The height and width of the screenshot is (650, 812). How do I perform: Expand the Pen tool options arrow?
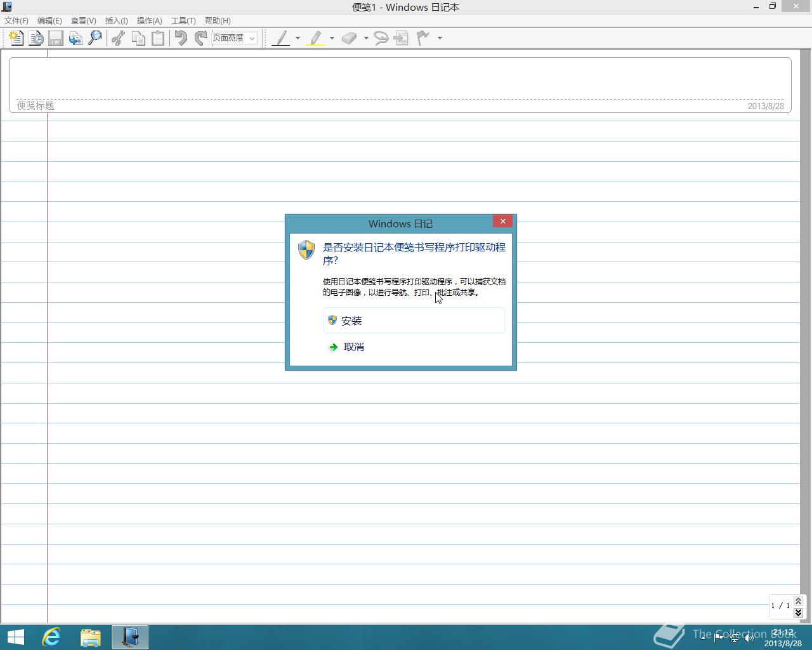pos(298,38)
